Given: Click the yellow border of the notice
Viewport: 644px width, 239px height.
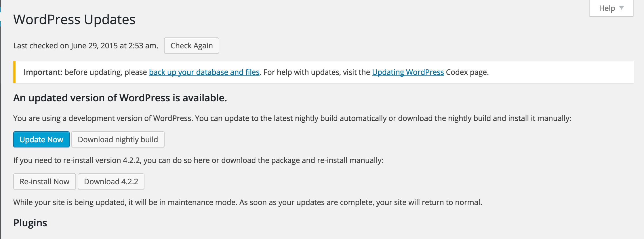Looking at the screenshot, I should (x=14, y=72).
